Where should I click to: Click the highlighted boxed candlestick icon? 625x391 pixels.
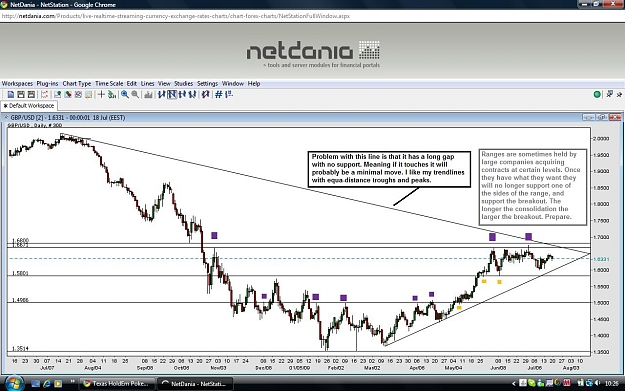click(172, 94)
